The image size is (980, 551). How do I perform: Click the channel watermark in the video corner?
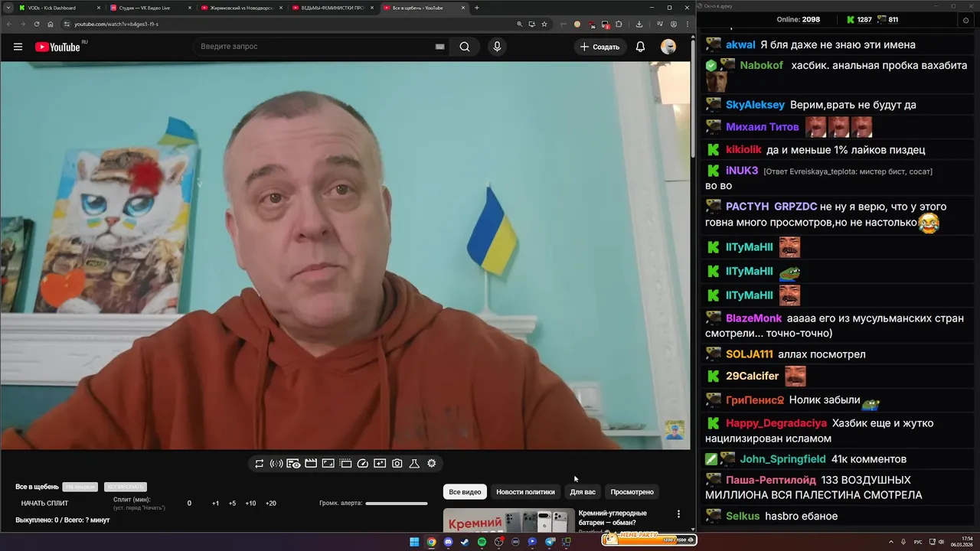point(675,430)
